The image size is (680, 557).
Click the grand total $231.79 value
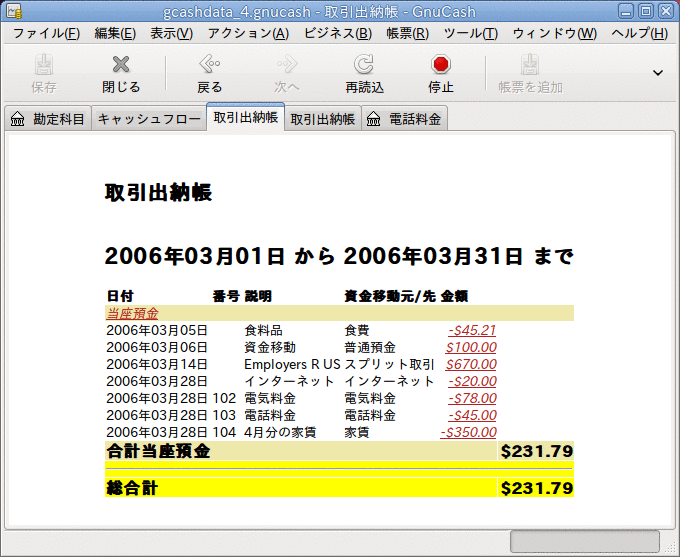pyautogui.click(x=537, y=488)
